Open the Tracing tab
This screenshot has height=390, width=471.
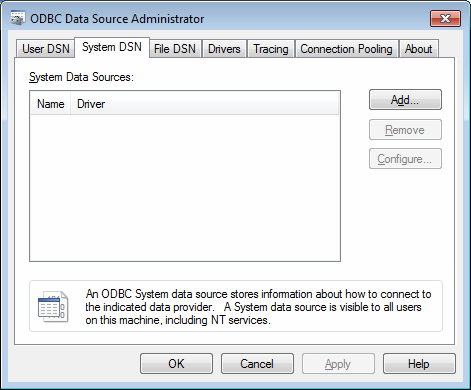(271, 49)
